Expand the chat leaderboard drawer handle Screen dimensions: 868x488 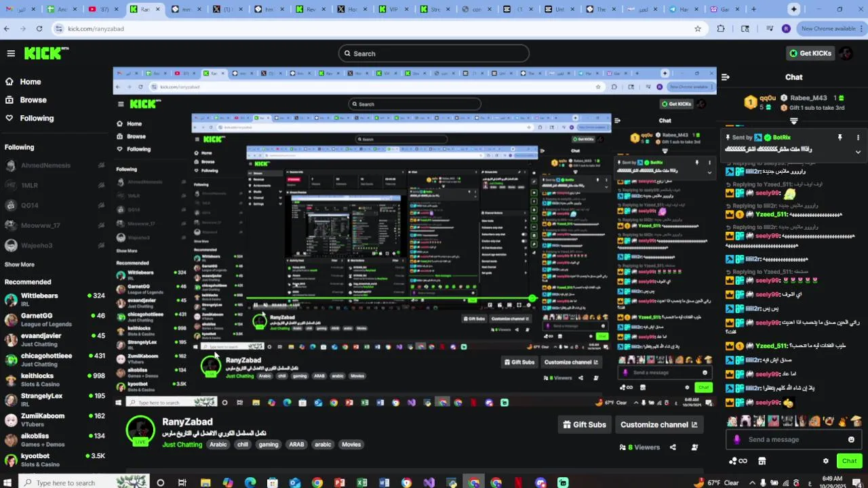pos(793,121)
